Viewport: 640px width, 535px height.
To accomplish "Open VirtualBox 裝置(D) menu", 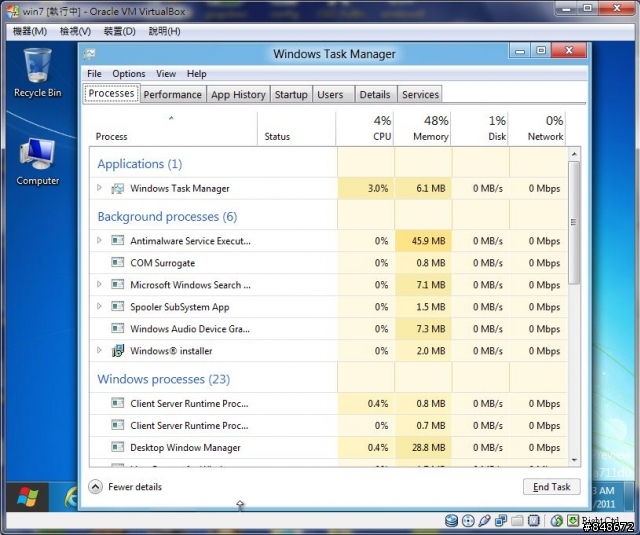I will (x=119, y=31).
